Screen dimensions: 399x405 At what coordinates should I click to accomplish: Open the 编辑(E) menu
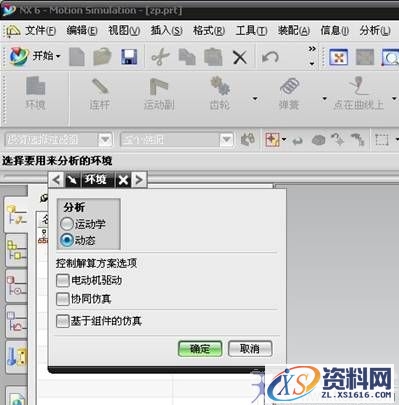coord(82,31)
